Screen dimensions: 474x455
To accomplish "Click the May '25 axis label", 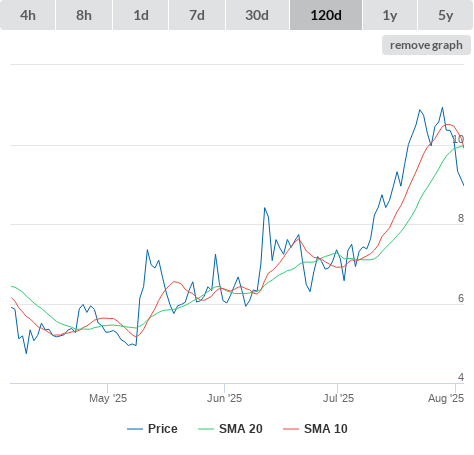I will coord(108,398).
